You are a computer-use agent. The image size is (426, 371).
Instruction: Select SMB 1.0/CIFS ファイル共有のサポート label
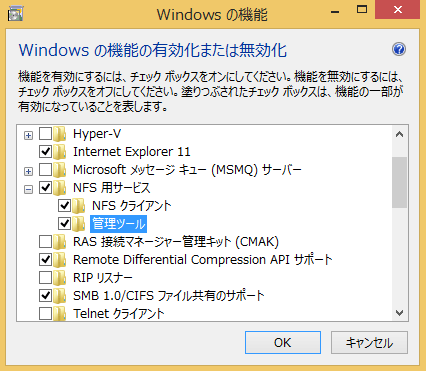tap(169, 296)
